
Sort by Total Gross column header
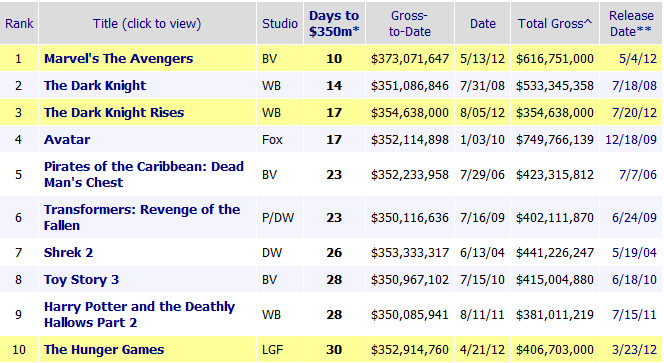(555, 24)
